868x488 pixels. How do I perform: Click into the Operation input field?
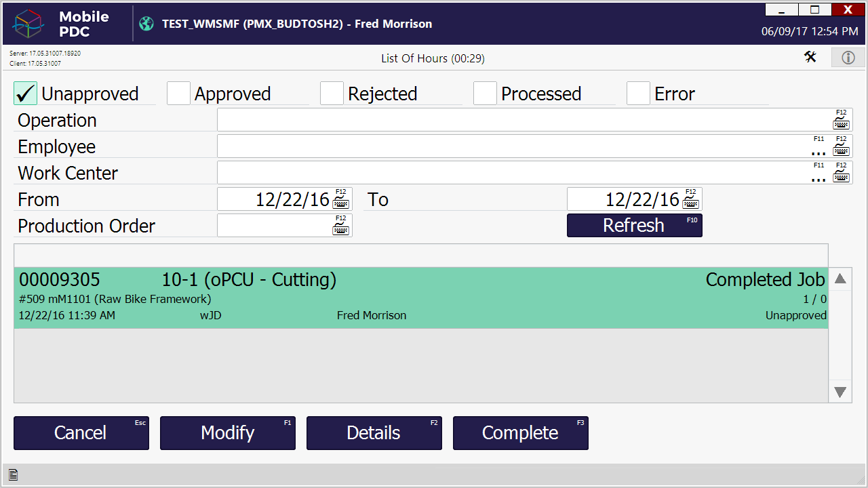click(x=522, y=120)
